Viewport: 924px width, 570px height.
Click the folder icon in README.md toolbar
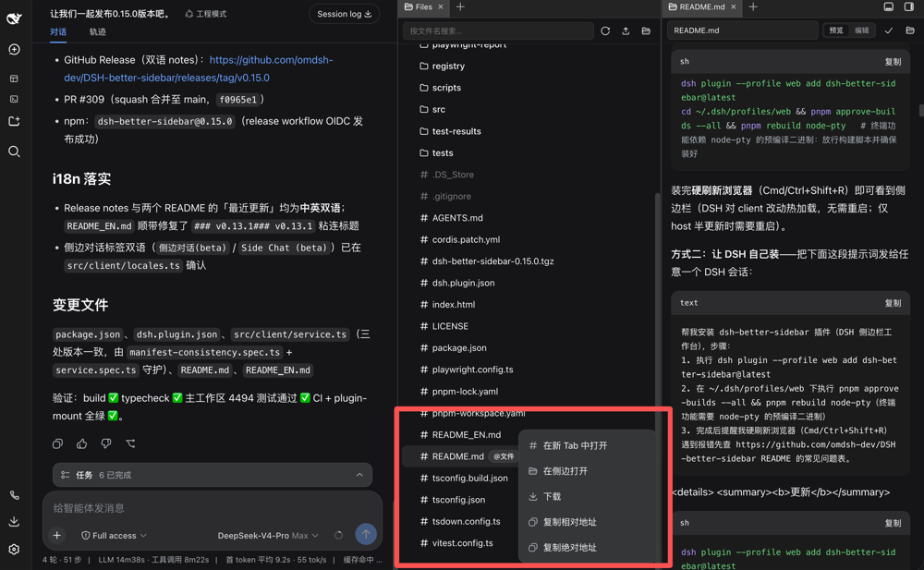pos(910,30)
